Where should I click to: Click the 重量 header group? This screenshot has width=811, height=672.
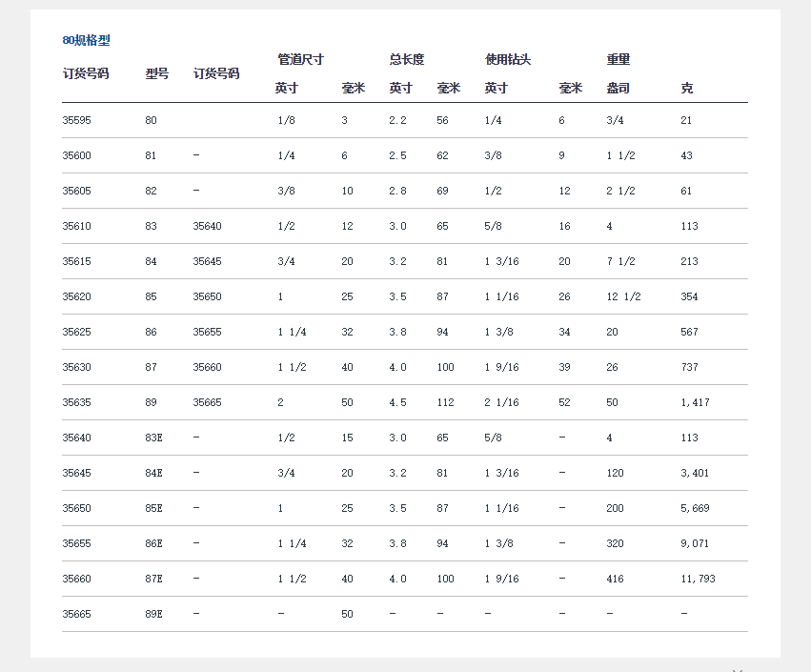tap(618, 59)
